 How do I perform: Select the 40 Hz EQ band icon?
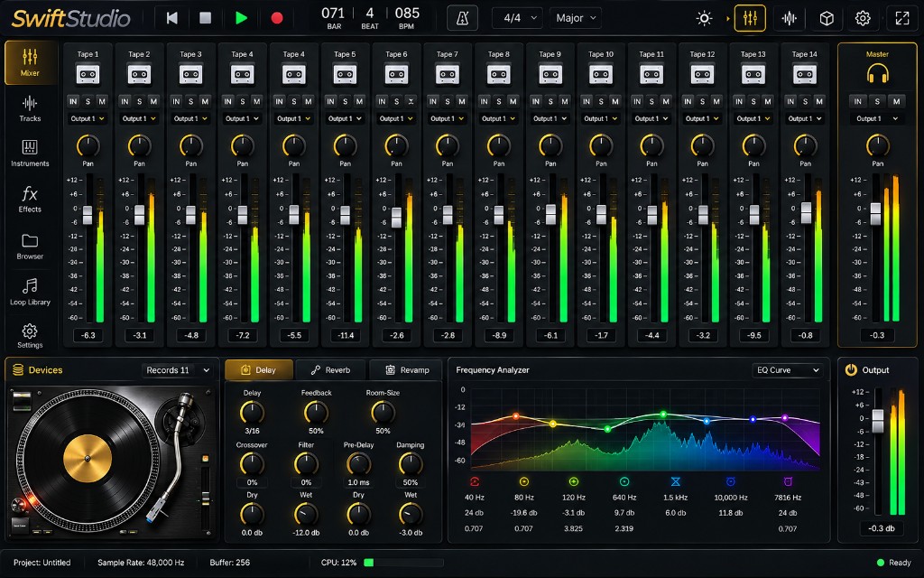click(475, 482)
